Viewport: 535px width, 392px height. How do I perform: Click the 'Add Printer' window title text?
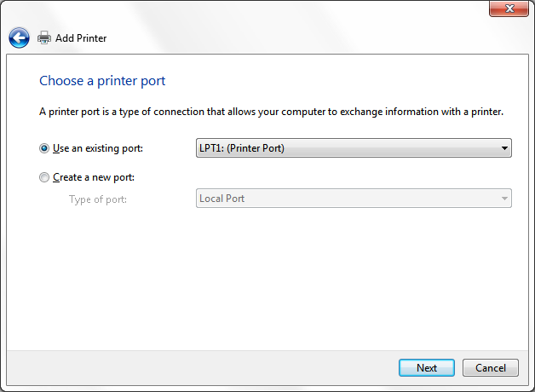pos(81,37)
